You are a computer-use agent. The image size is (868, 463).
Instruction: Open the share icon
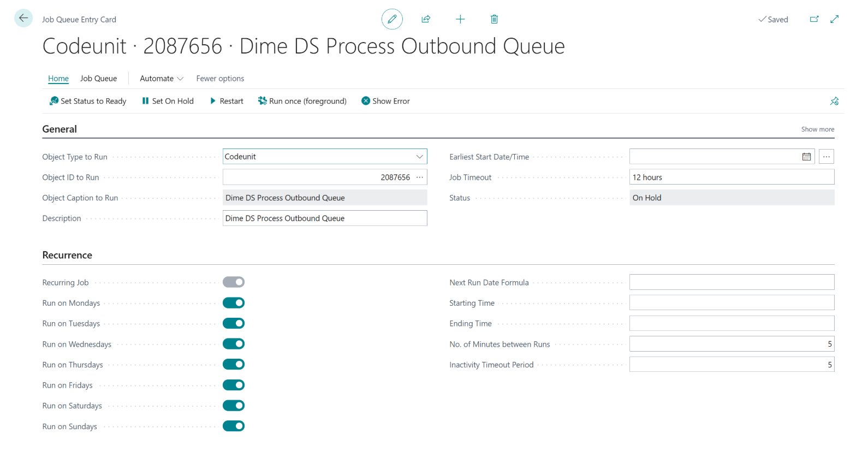tap(426, 19)
